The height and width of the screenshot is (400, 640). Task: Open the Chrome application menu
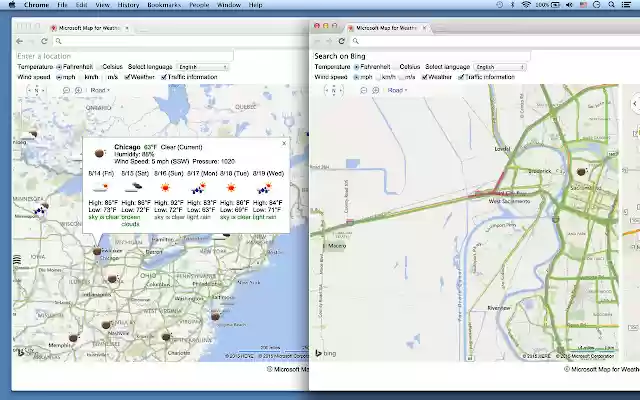pos(36,5)
